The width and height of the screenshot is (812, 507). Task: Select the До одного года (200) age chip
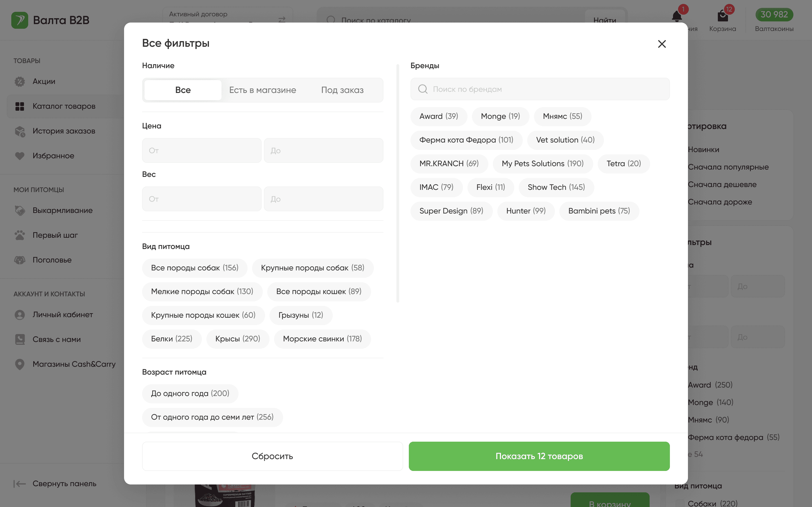(x=190, y=393)
